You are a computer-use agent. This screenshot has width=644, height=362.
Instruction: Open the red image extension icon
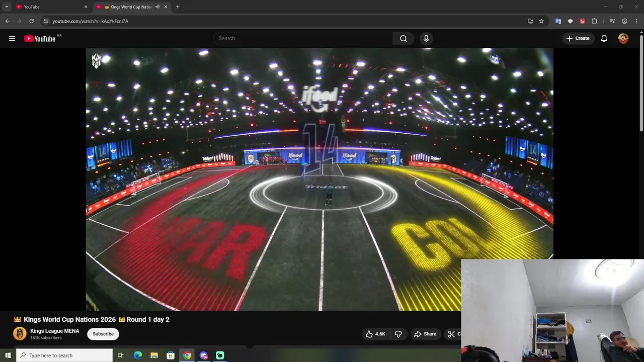(582, 21)
